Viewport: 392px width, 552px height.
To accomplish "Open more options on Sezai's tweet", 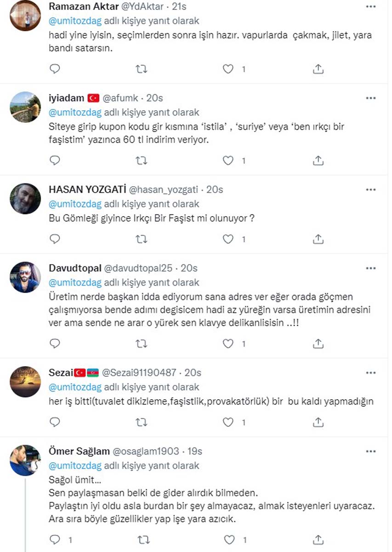I will (370, 372).
